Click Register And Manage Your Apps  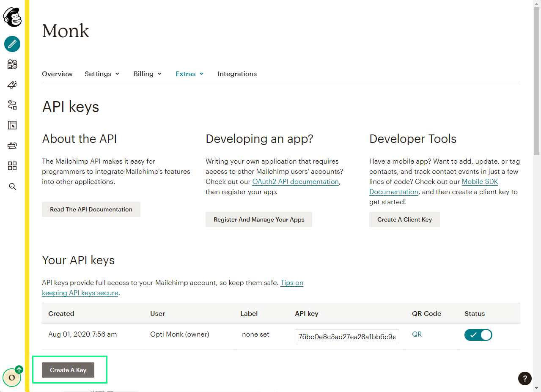tap(259, 219)
